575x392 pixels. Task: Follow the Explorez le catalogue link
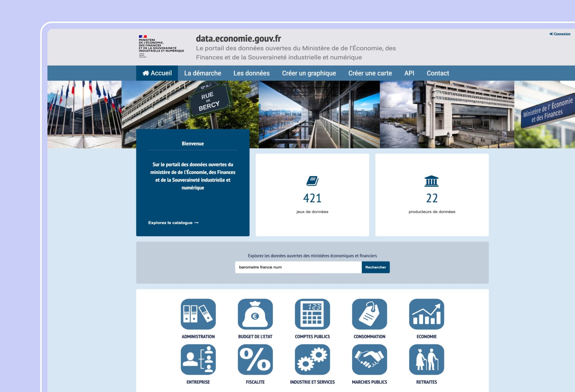(173, 223)
